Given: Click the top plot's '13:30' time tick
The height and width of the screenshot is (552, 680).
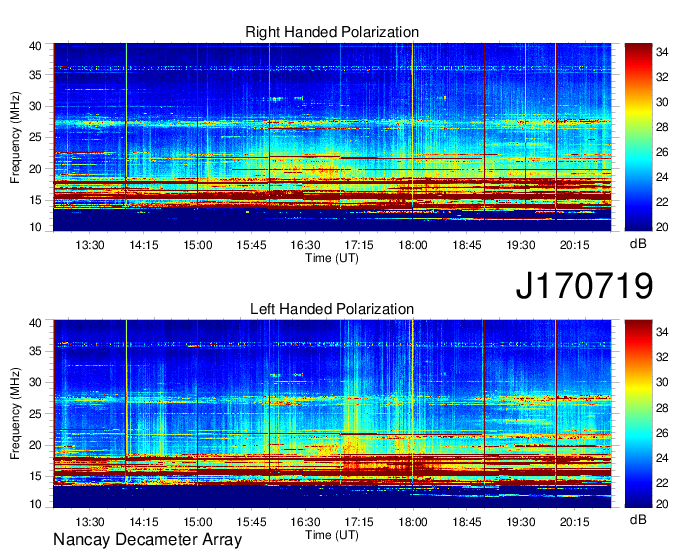Looking at the screenshot, I should 90,245.
